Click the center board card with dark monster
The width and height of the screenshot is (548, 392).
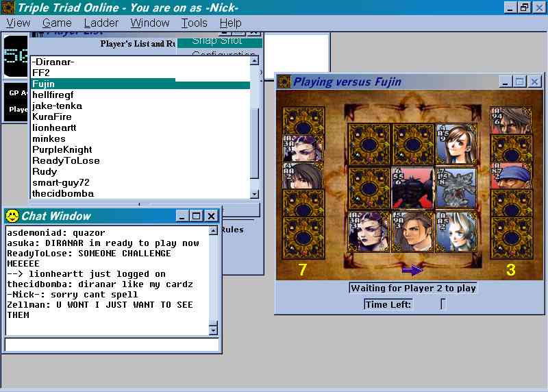pos(413,188)
